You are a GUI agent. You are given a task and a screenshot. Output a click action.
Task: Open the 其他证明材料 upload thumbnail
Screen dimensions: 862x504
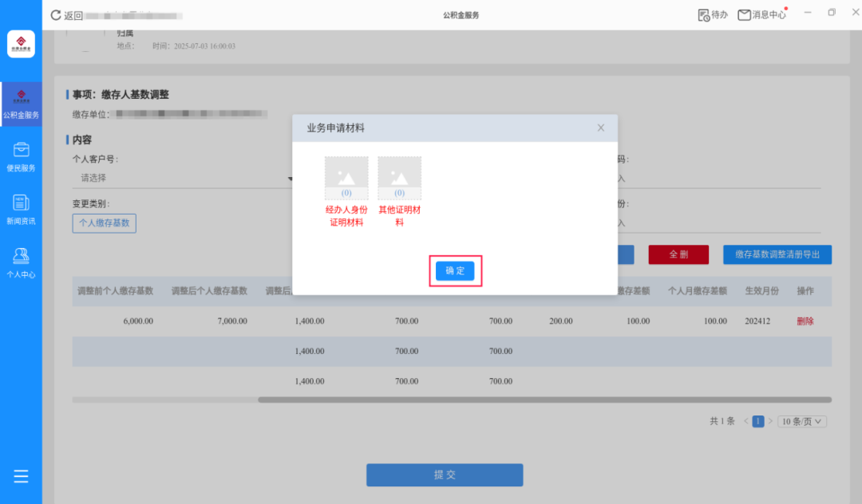(400, 178)
